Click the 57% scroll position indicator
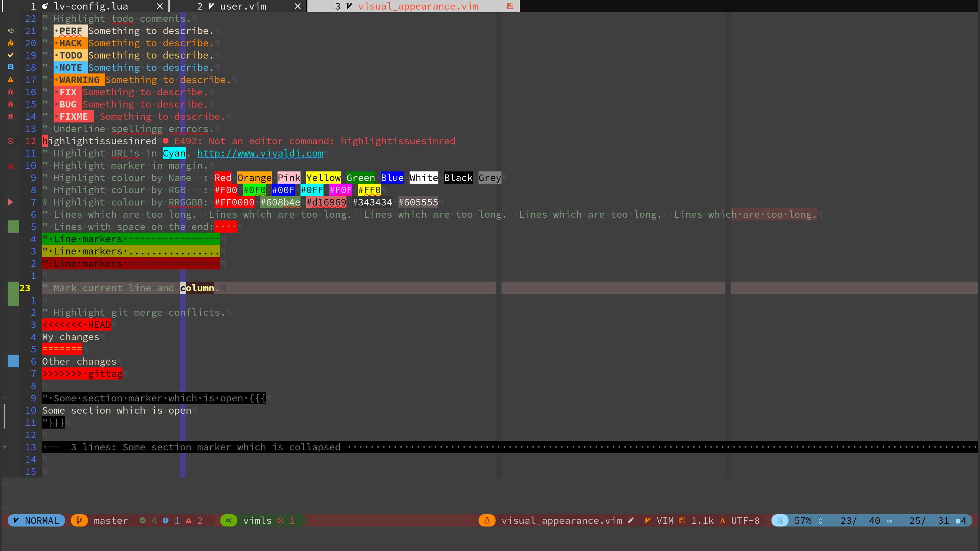The height and width of the screenshot is (551, 980). coord(803,520)
